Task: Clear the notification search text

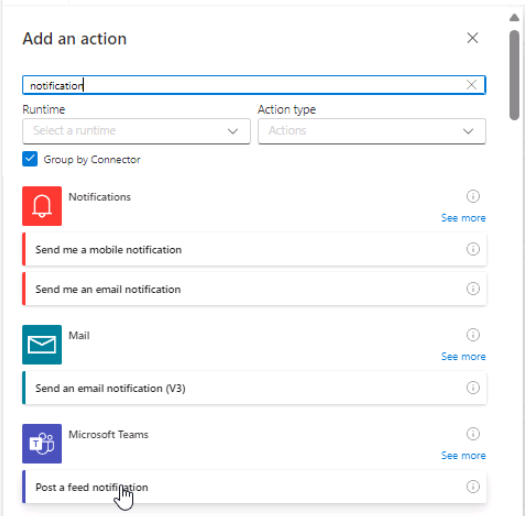Action: point(471,85)
